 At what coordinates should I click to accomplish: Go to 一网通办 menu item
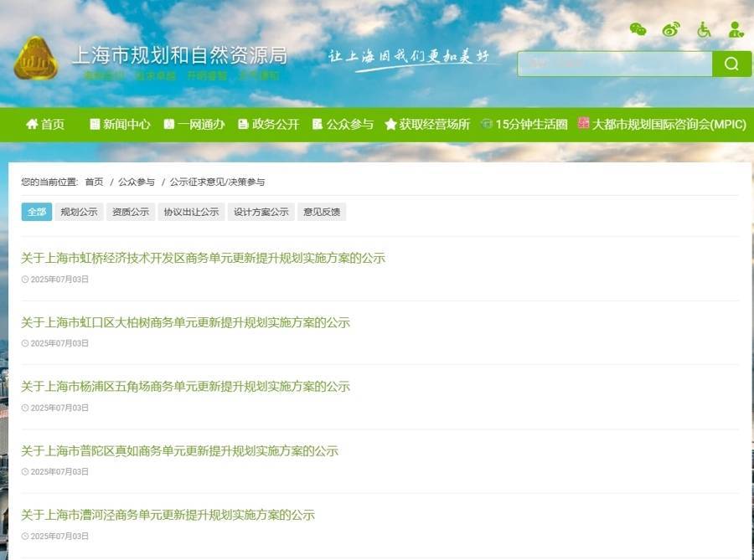tap(194, 124)
